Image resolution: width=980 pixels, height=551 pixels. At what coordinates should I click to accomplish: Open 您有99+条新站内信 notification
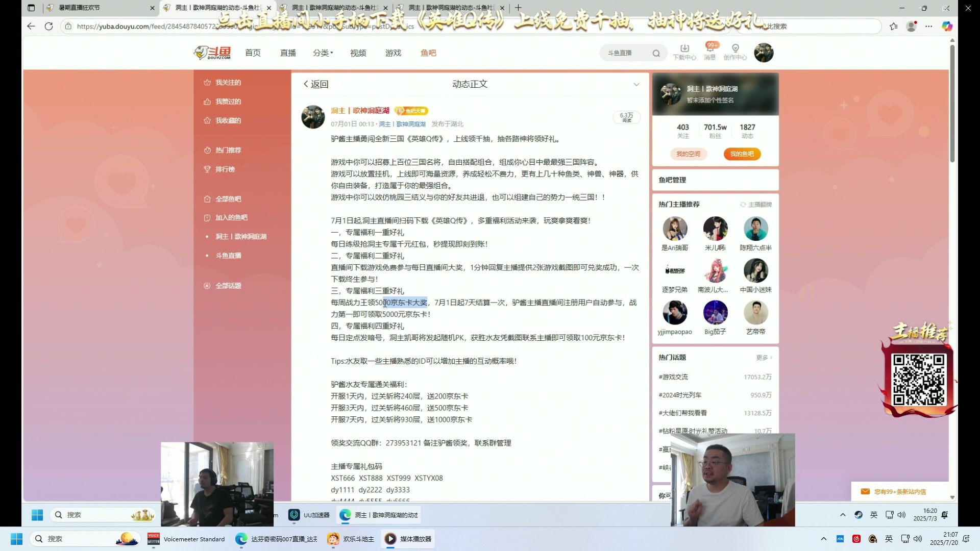[899, 491]
